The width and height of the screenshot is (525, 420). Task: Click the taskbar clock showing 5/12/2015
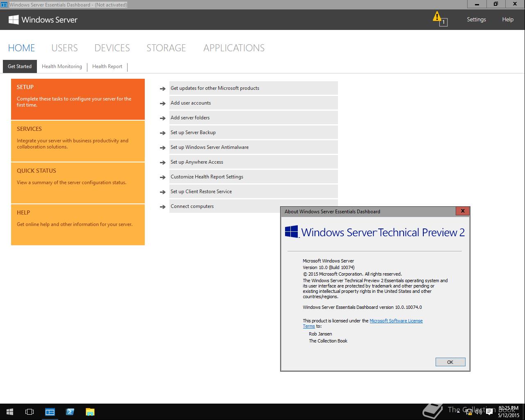click(x=509, y=412)
